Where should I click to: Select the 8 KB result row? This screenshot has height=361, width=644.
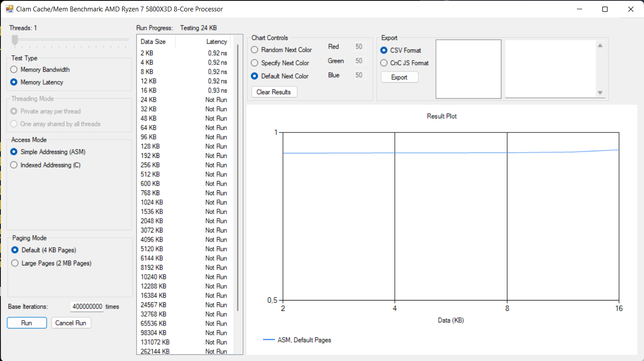(184, 71)
